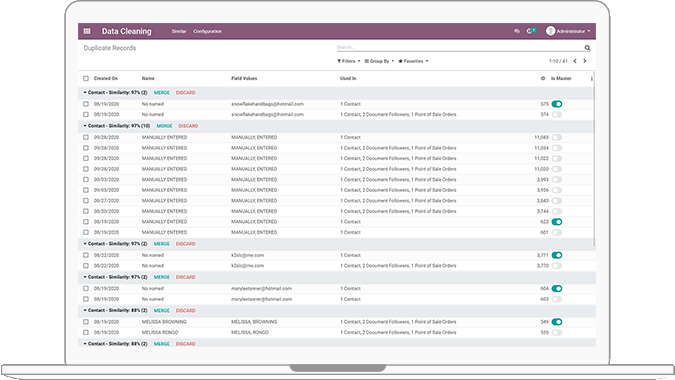Sort by Used In column header
The height and width of the screenshot is (380, 675).
tap(348, 78)
